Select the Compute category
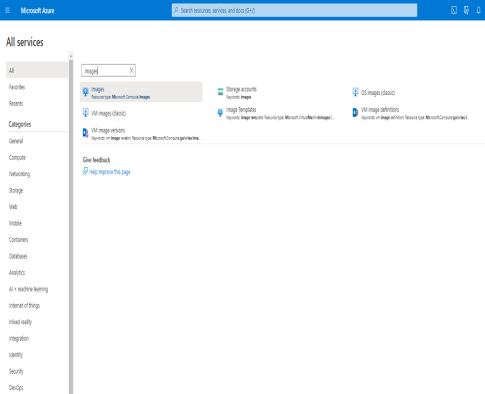The height and width of the screenshot is (394, 485). pos(17,157)
